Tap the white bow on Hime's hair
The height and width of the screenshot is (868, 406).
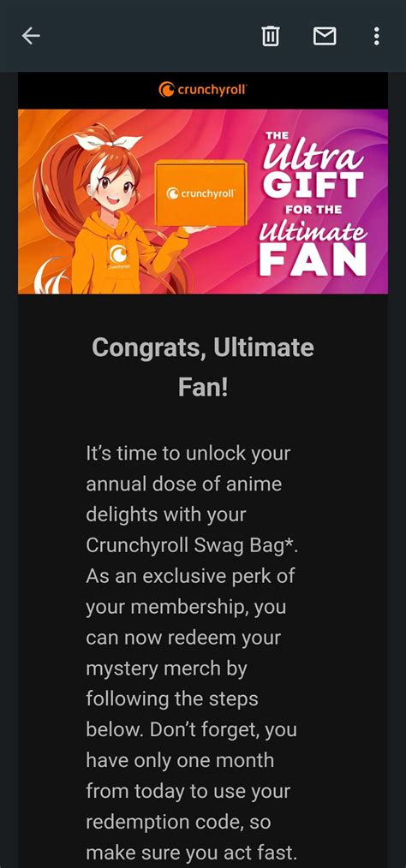[107, 142]
